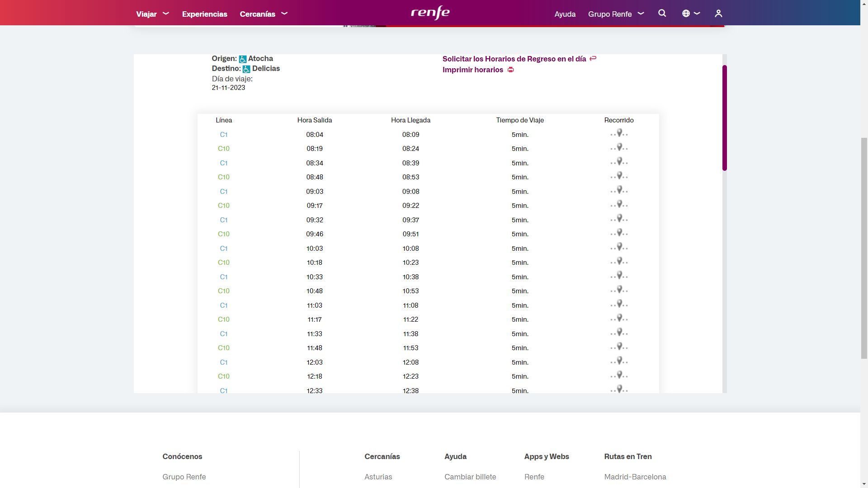Image resolution: width=868 pixels, height=488 pixels.
Task: Show route map for 08:34 train
Action: coord(619,162)
